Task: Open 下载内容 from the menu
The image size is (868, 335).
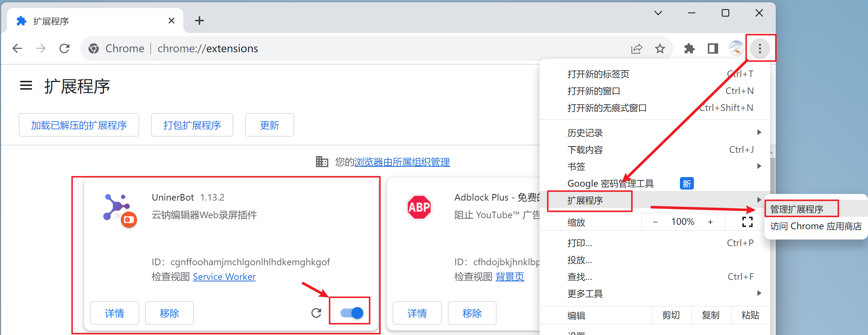Action: pyautogui.click(x=655, y=150)
